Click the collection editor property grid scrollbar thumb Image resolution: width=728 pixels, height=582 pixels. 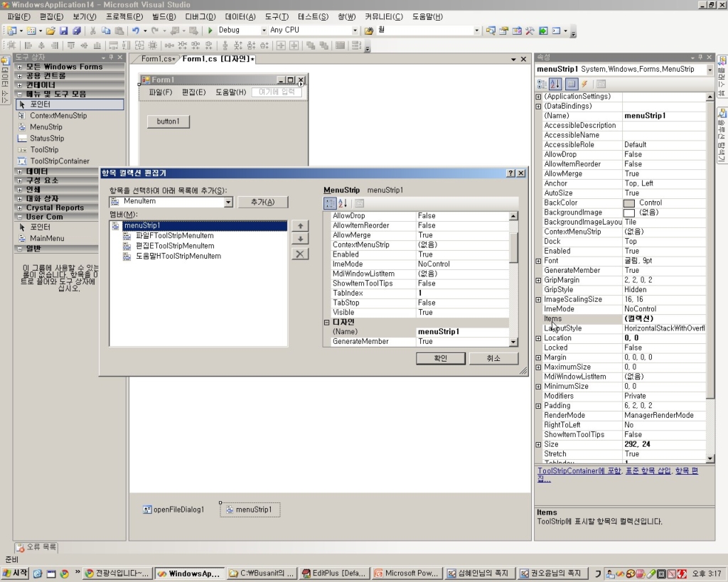[513, 248]
